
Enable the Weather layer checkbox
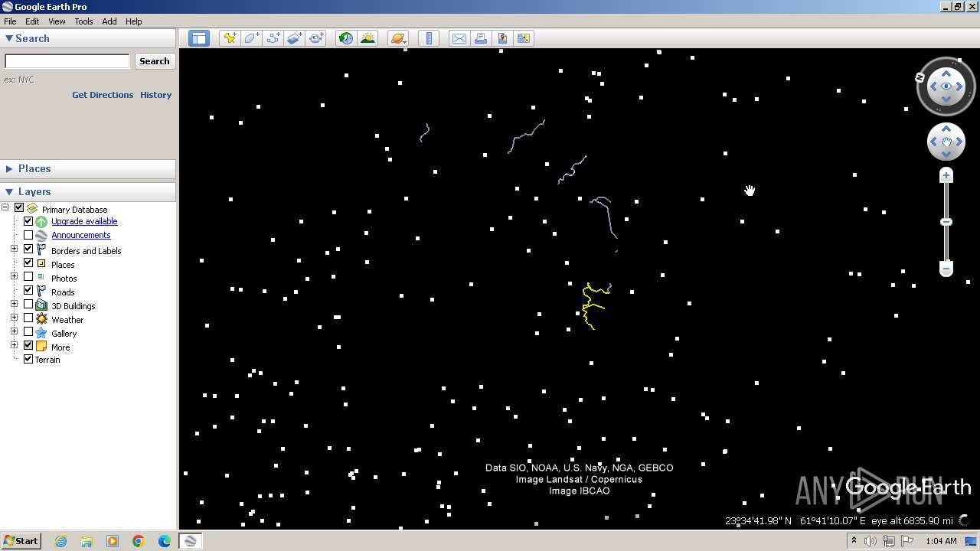[x=28, y=318]
